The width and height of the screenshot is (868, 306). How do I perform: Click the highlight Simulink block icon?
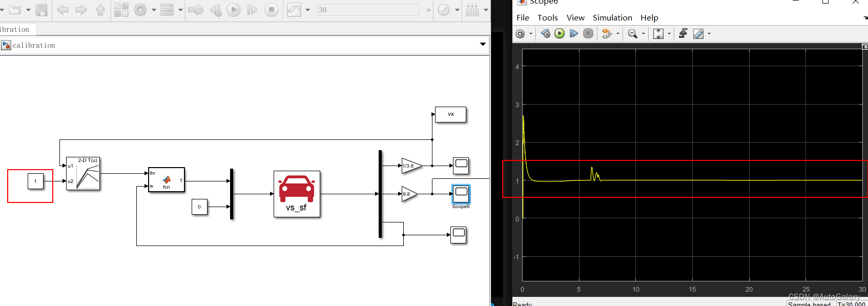coord(607,34)
